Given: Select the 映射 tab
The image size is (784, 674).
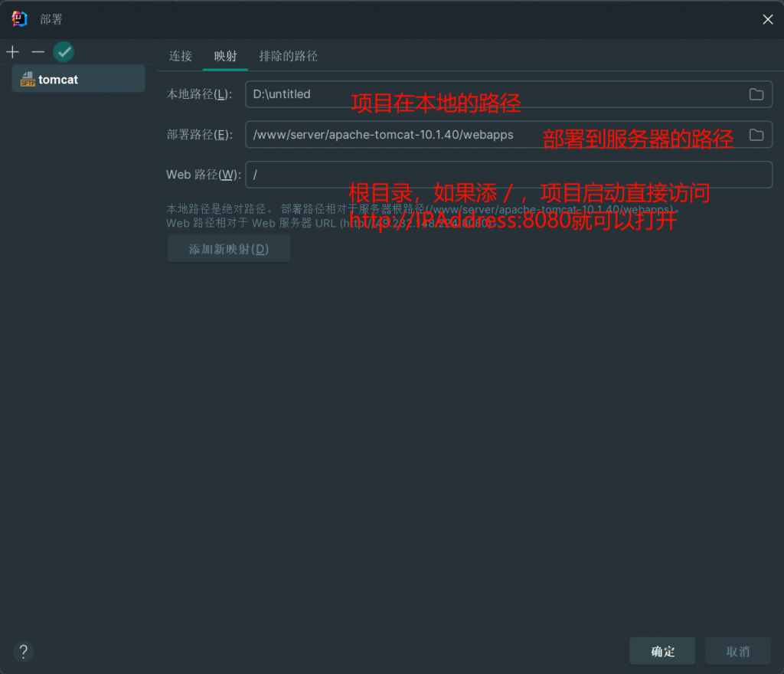Looking at the screenshot, I should (x=225, y=56).
